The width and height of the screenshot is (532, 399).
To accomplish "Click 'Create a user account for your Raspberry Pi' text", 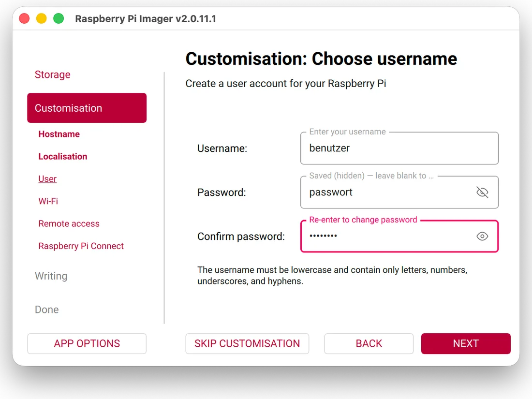I will (286, 84).
